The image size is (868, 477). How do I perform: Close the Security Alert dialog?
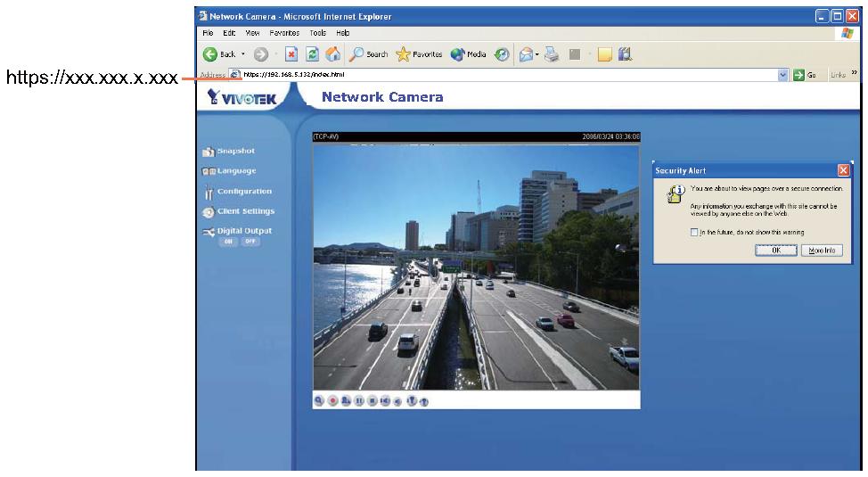[x=843, y=170]
